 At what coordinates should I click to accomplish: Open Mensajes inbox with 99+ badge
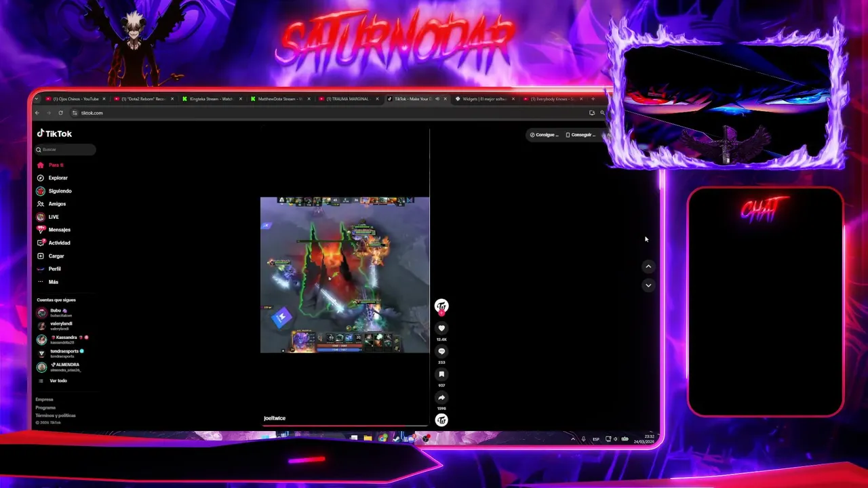click(54, 230)
